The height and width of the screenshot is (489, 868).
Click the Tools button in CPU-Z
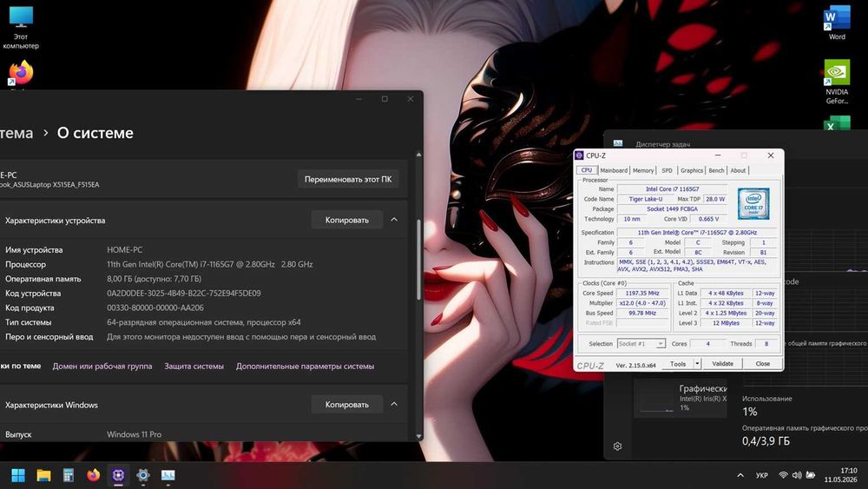(x=678, y=364)
